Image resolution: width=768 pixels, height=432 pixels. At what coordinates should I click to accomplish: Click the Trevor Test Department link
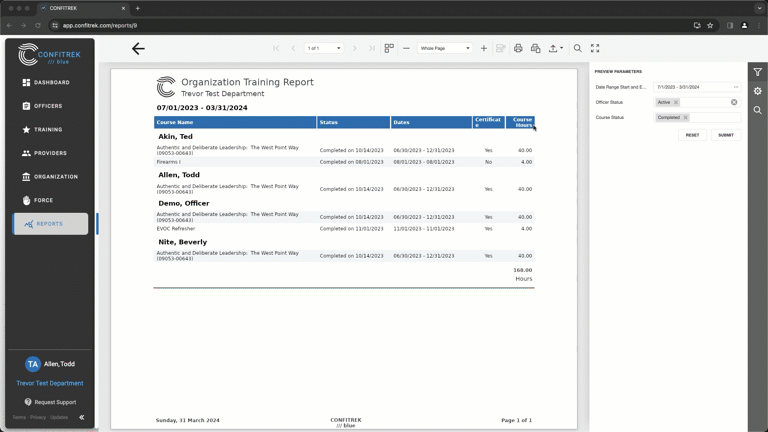pyautogui.click(x=50, y=383)
